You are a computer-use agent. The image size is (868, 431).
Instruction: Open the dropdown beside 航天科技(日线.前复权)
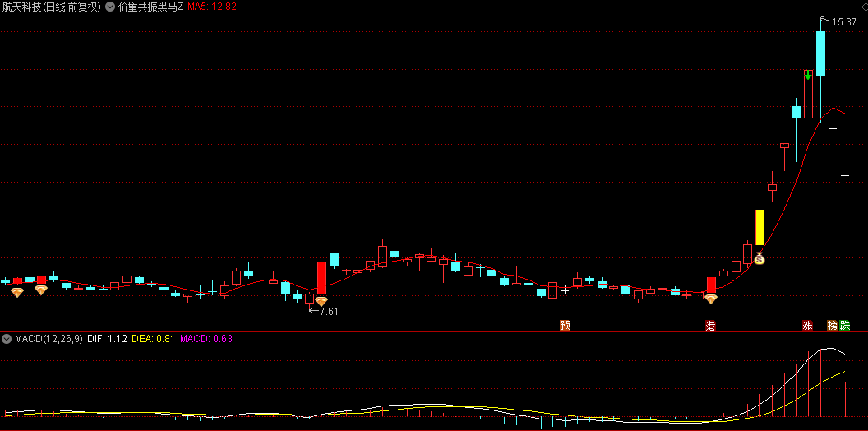(x=109, y=7)
